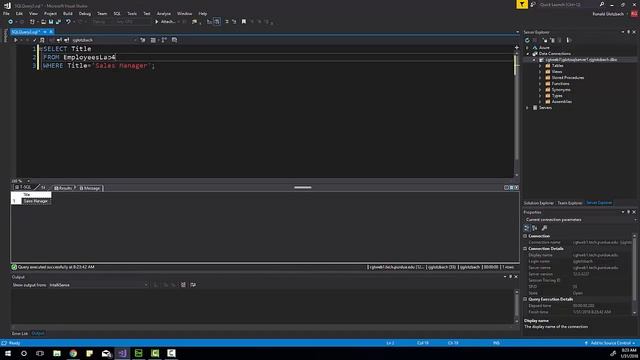
Task: Expand the Functions folder node
Action: (540, 84)
